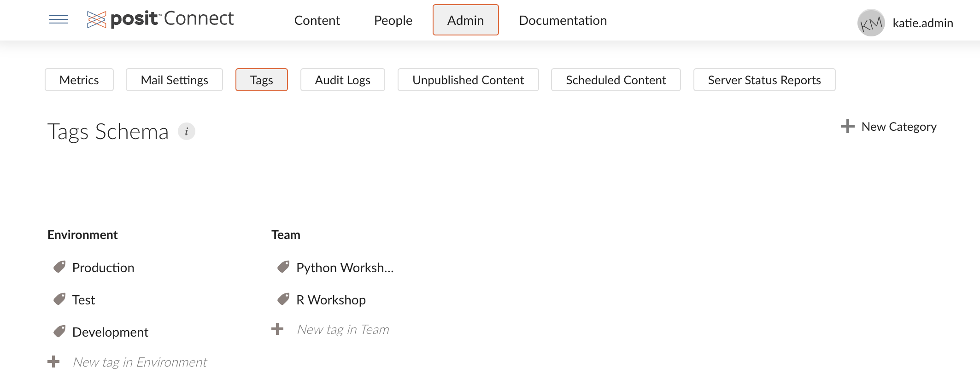Open the Content page

(x=317, y=20)
